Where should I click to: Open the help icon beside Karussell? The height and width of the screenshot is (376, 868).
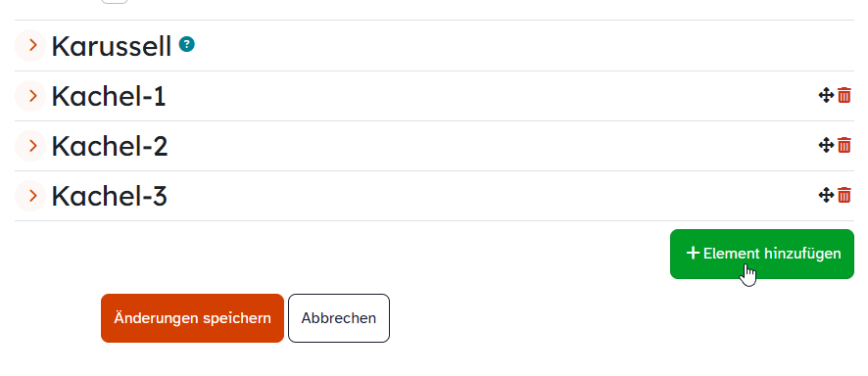186,44
